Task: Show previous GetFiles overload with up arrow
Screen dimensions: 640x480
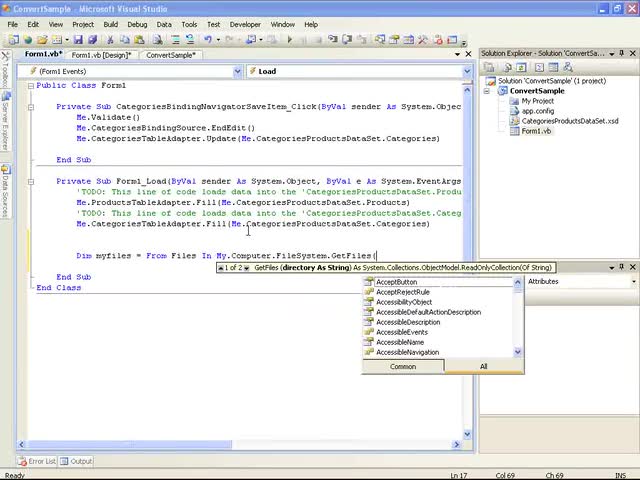Action: tap(220, 268)
